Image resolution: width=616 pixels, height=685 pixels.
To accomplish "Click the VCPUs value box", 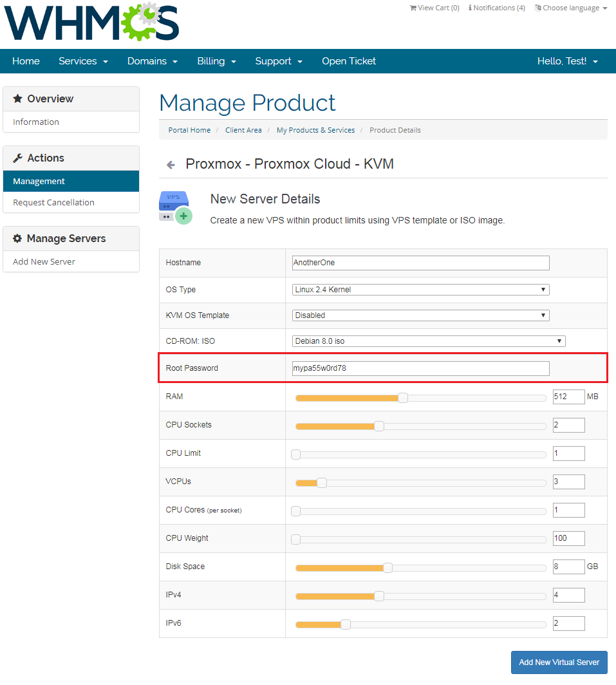I will pos(568,482).
